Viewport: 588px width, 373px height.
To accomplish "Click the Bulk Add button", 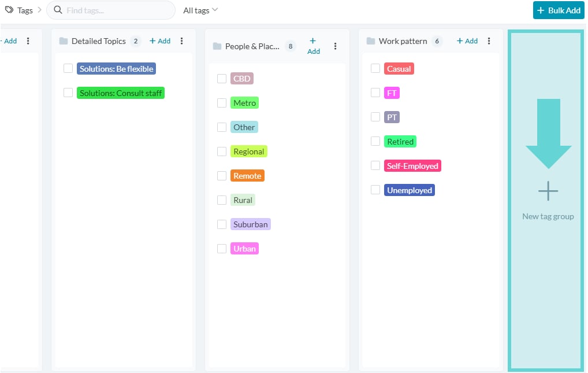I will pyautogui.click(x=559, y=10).
